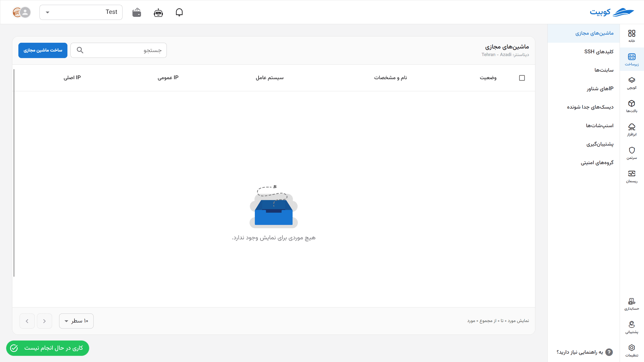Open the باکت‌ها buckets sidebar icon
The height and width of the screenshot is (362, 644).
(632, 106)
